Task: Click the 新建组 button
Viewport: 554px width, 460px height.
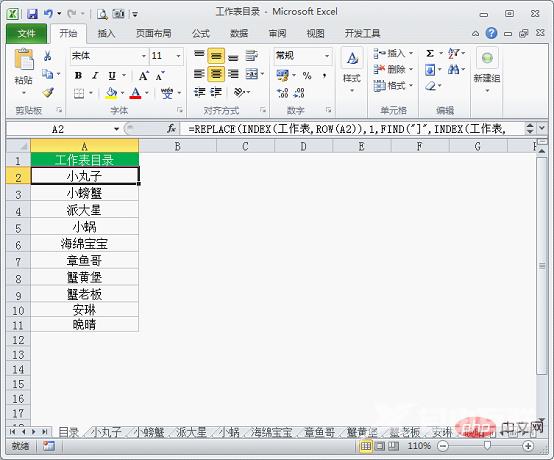Action: [487, 69]
